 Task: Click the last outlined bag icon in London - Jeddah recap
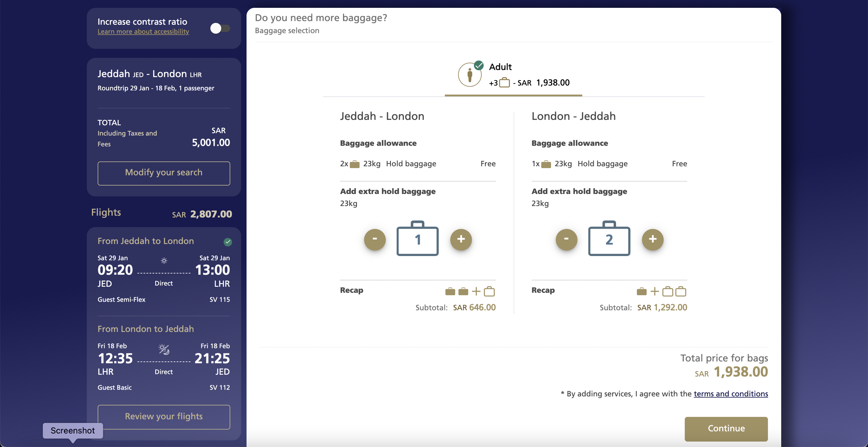(x=681, y=291)
